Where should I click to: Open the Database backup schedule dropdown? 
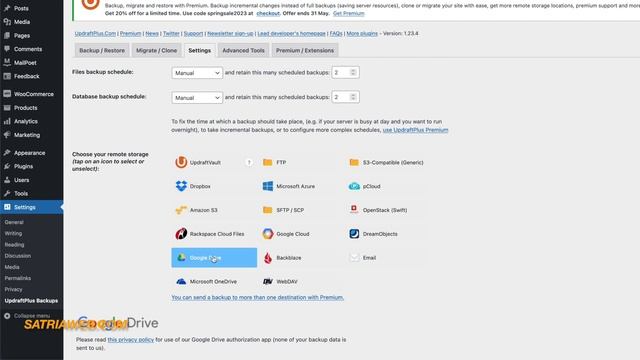197,98
